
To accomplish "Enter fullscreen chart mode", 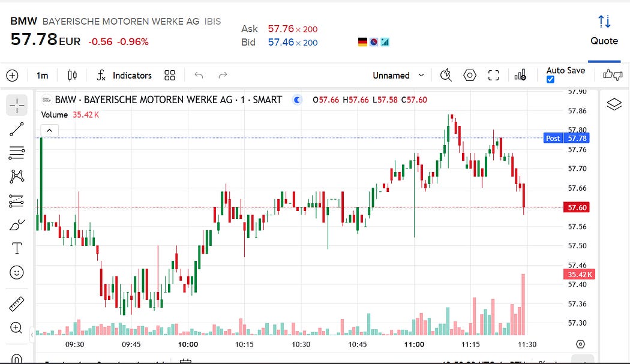I will coord(493,75).
